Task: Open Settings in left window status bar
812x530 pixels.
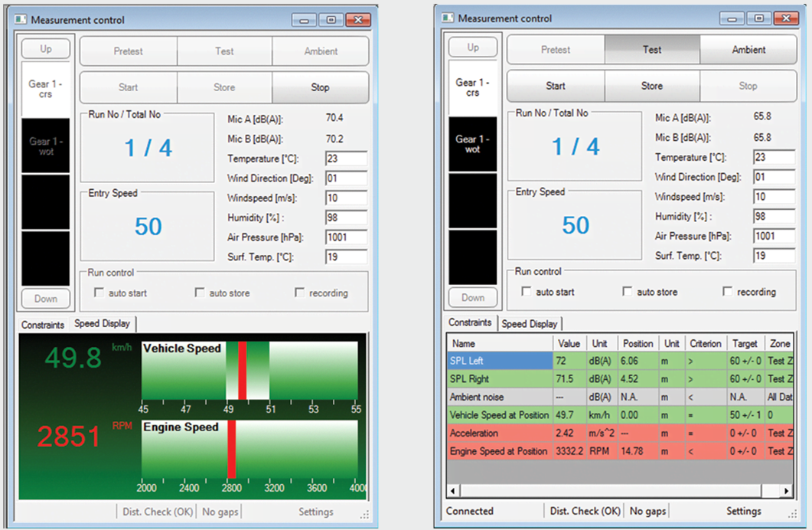Action: click(316, 512)
